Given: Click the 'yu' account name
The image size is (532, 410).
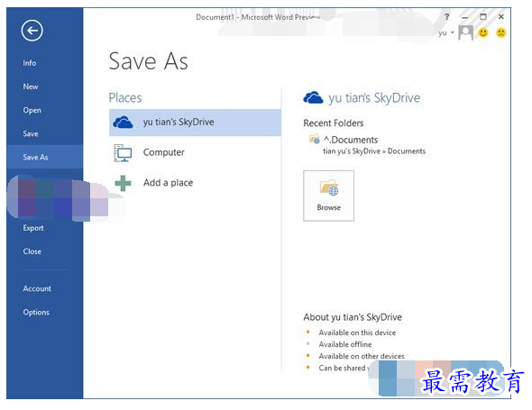Looking at the screenshot, I should click(x=442, y=33).
